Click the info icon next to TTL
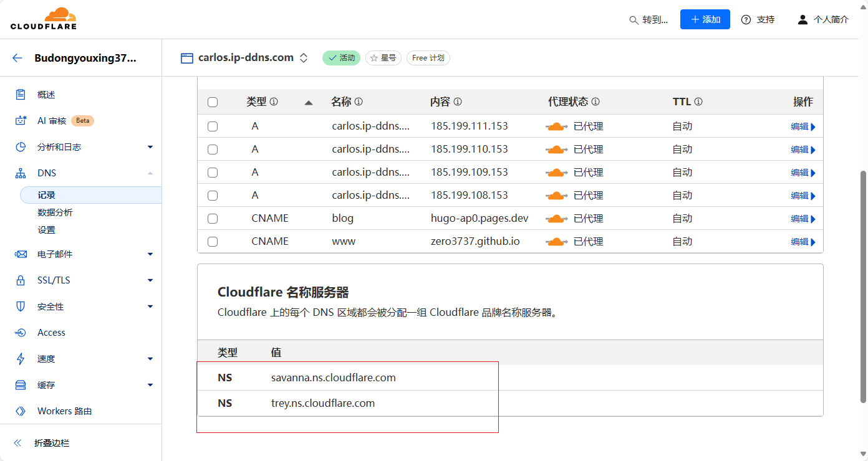Image resolution: width=868 pixels, height=461 pixels. [x=698, y=102]
